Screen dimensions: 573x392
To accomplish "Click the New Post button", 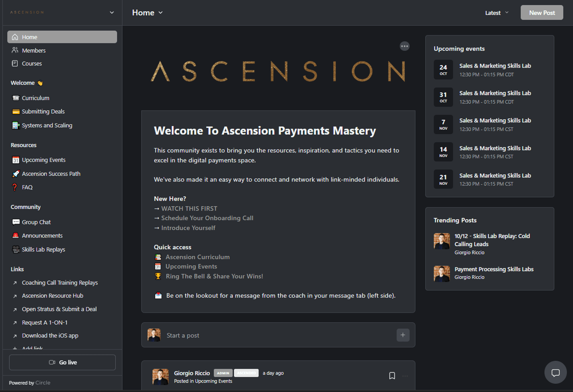I will [x=542, y=13].
